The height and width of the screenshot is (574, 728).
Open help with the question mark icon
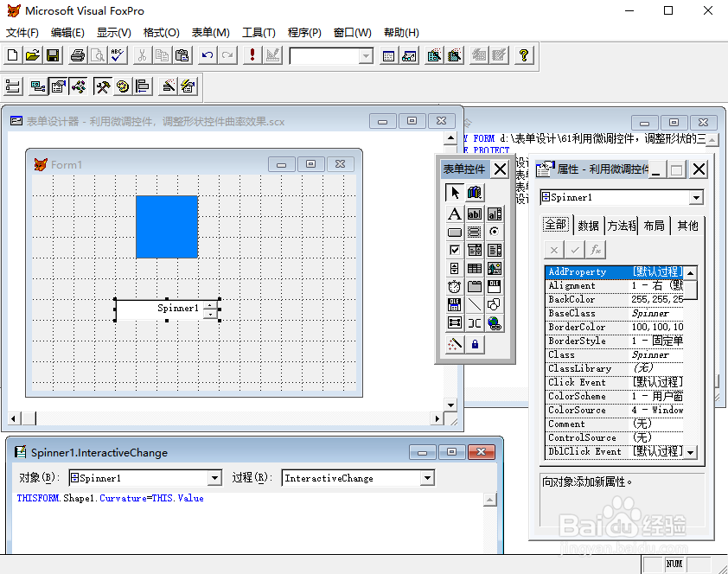[524, 55]
